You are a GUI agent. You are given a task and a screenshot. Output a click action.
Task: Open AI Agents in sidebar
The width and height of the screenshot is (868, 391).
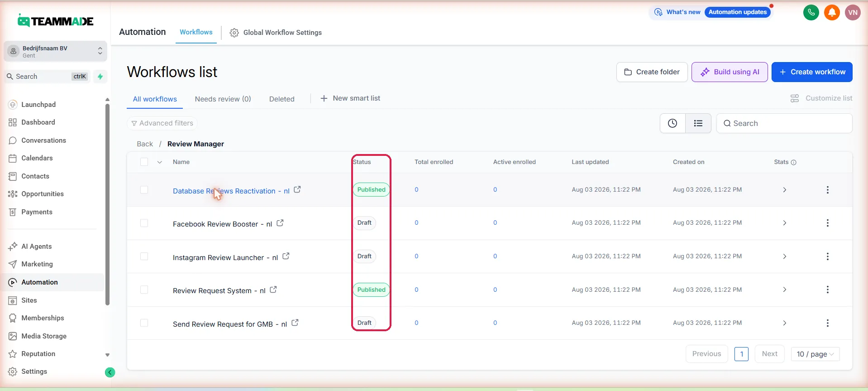coord(36,246)
